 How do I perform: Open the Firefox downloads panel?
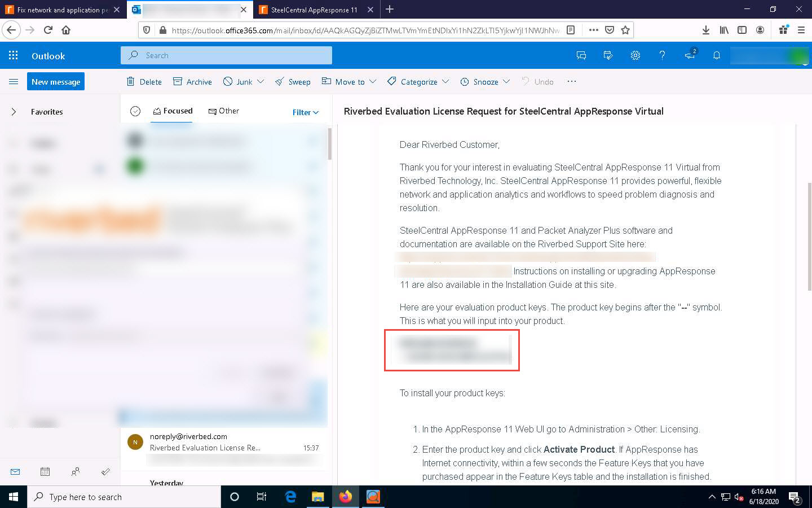click(x=705, y=30)
